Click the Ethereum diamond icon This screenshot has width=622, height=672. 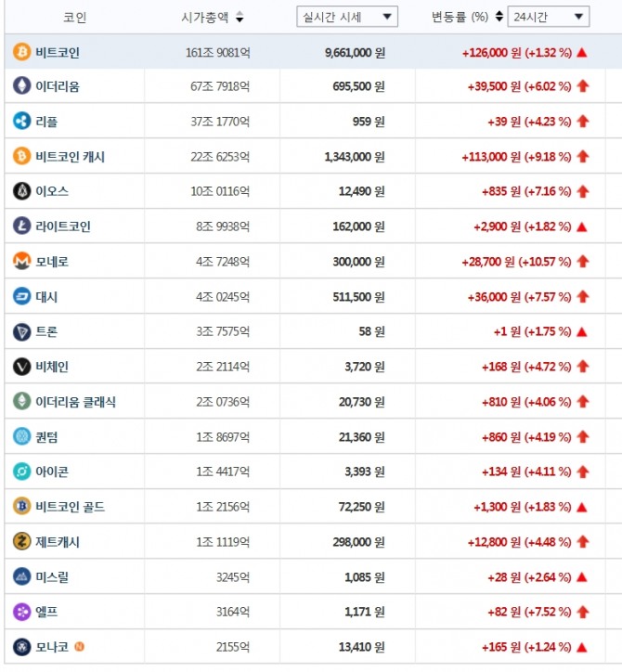[21, 86]
